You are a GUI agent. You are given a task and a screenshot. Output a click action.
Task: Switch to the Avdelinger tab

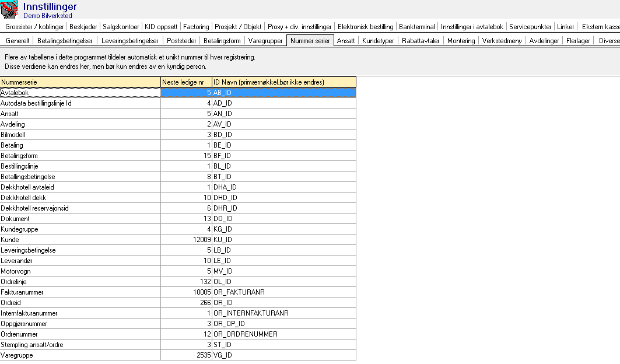[x=544, y=41]
